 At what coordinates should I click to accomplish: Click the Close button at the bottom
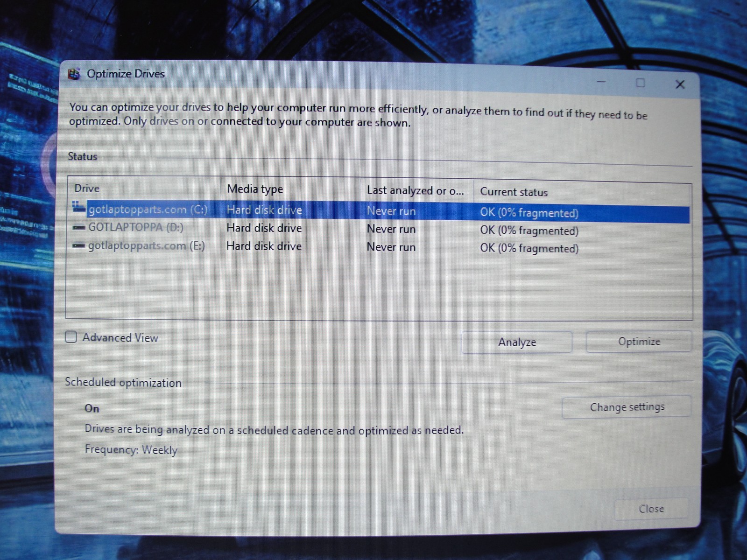pyautogui.click(x=651, y=509)
